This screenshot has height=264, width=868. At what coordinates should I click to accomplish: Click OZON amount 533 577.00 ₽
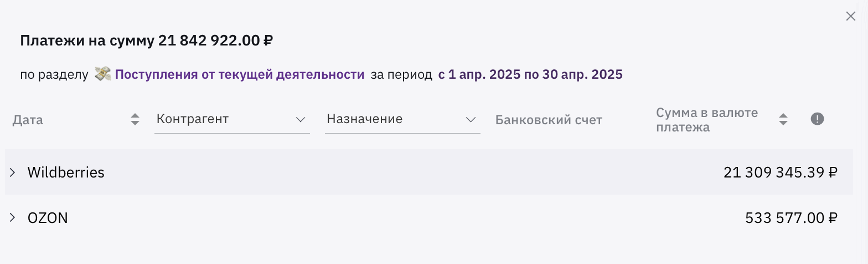pyautogui.click(x=792, y=218)
